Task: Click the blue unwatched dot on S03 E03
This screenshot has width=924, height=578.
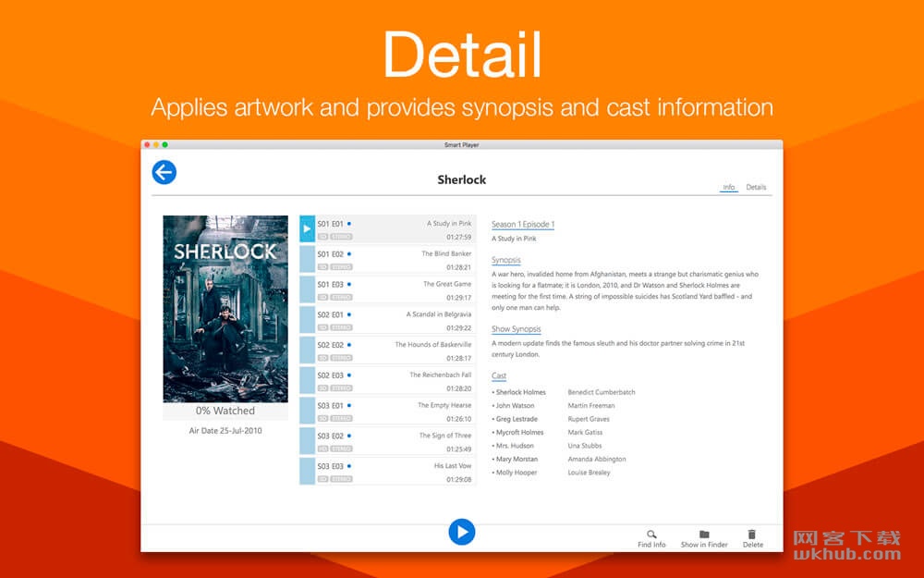Action: tap(349, 466)
